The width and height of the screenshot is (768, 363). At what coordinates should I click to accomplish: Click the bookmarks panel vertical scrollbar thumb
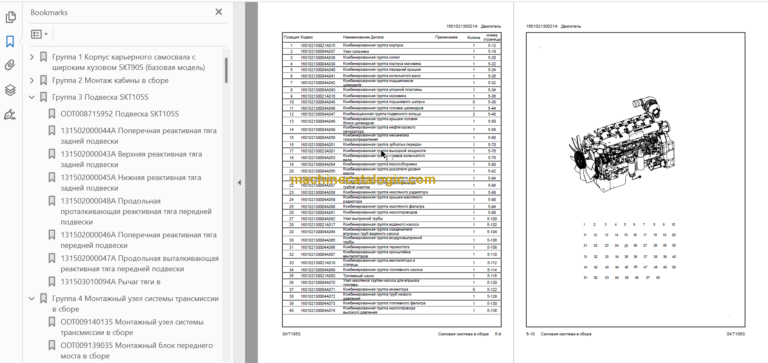pyautogui.click(x=226, y=70)
